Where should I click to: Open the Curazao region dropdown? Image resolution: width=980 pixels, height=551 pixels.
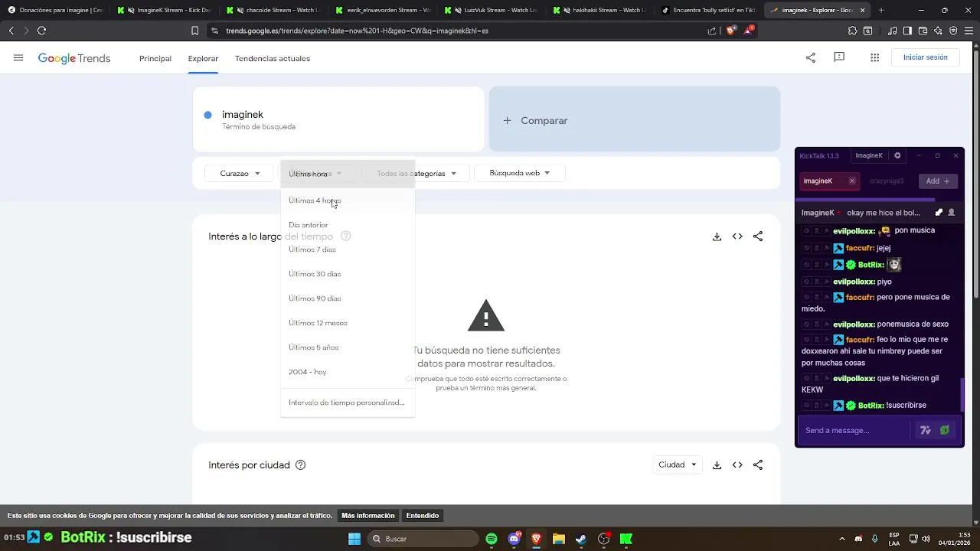click(x=240, y=173)
